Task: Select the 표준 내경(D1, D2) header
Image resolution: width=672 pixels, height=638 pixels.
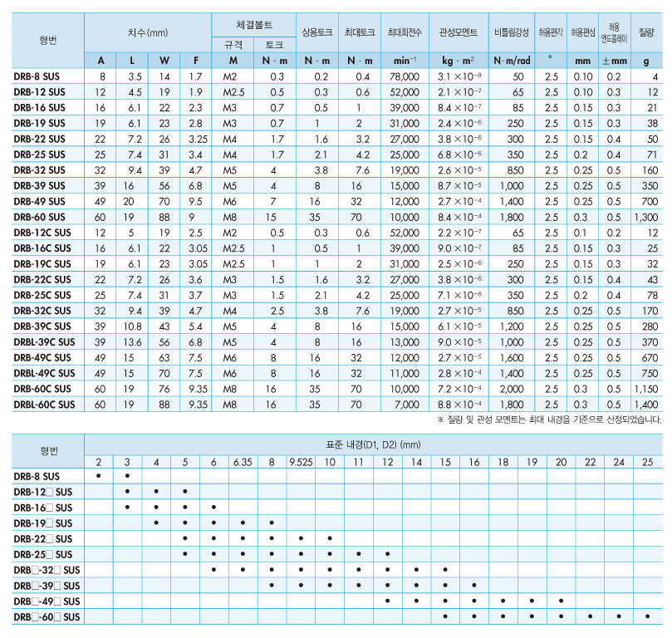Action: pyautogui.click(x=373, y=444)
